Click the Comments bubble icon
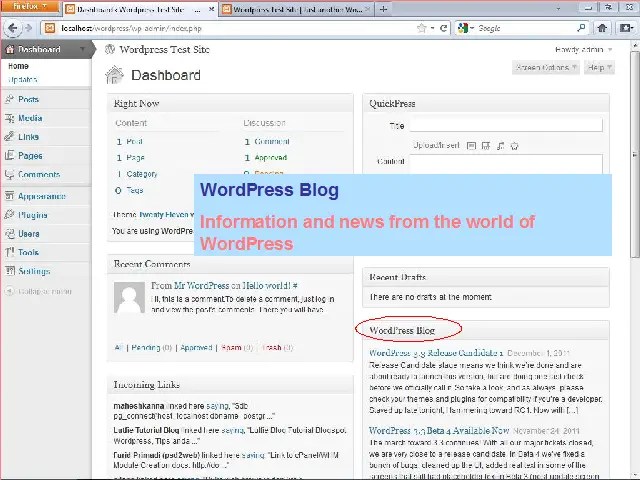Viewport: 640px width, 480px height. coord(9,174)
